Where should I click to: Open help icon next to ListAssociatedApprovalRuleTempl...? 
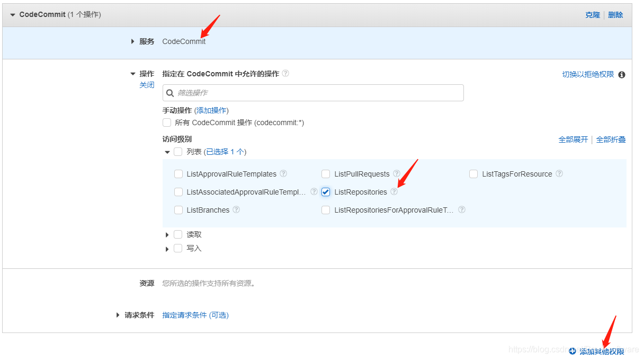(314, 191)
